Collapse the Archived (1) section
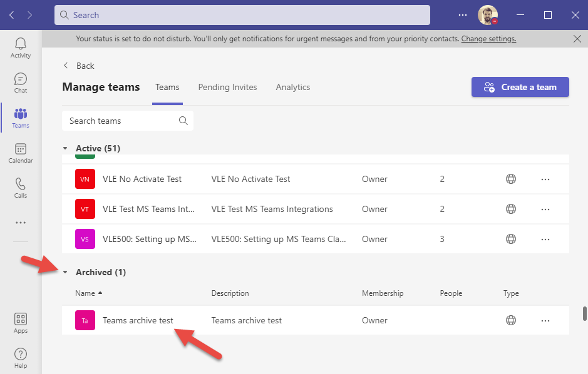The height and width of the screenshot is (374, 588). [65, 272]
